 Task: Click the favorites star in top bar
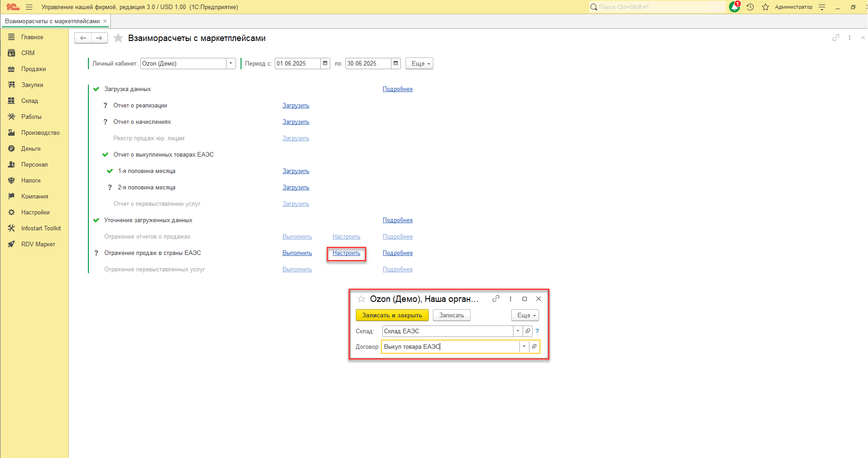[765, 7]
